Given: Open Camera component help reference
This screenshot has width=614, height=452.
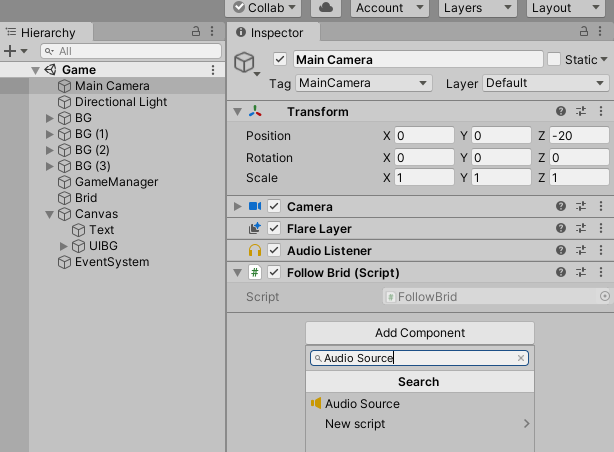Looking at the screenshot, I should [x=561, y=206].
